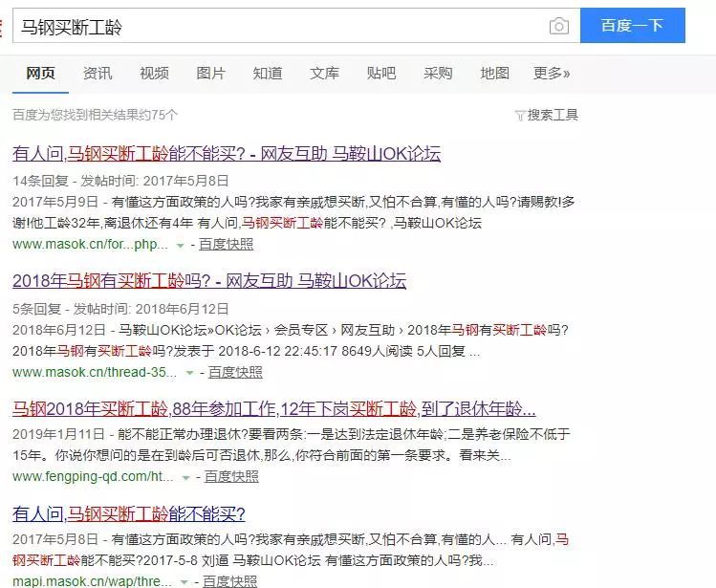Click the camera image search icon
Screen dimensions: 716x588
click(x=559, y=26)
